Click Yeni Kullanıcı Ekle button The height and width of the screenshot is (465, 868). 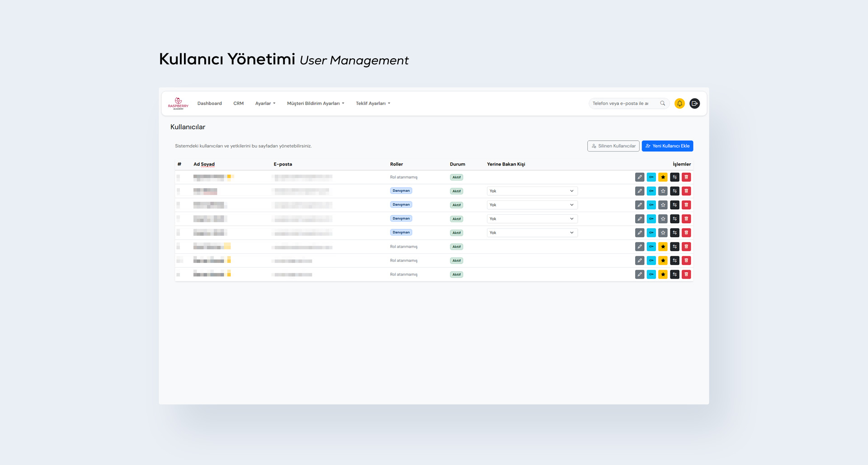click(667, 146)
